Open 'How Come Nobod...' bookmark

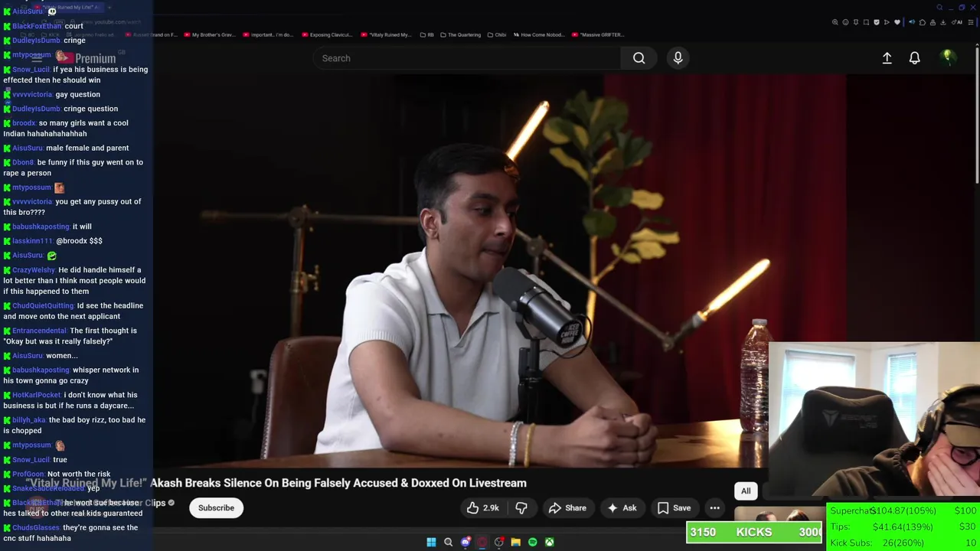pos(538,34)
